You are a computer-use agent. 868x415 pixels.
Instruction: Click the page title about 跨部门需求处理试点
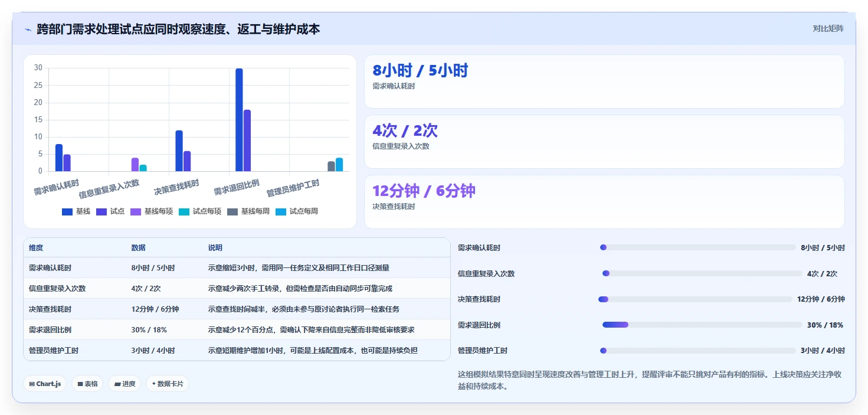point(178,29)
